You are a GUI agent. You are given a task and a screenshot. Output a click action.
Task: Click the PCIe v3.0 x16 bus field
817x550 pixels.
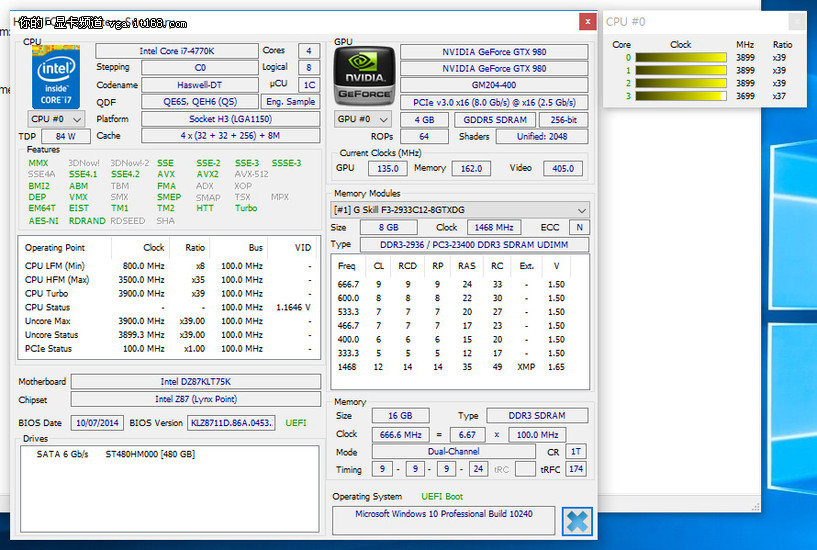[x=494, y=102]
